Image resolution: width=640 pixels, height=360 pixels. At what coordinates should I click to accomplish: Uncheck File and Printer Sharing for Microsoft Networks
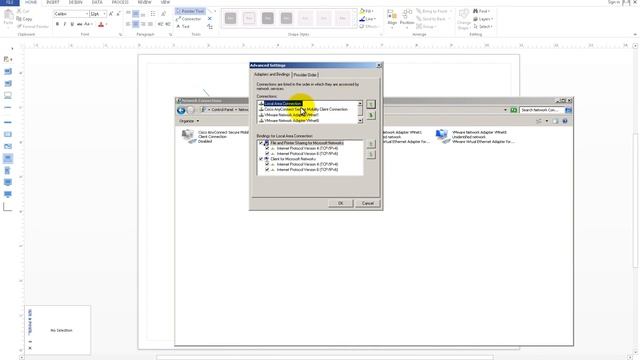click(x=261, y=143)
